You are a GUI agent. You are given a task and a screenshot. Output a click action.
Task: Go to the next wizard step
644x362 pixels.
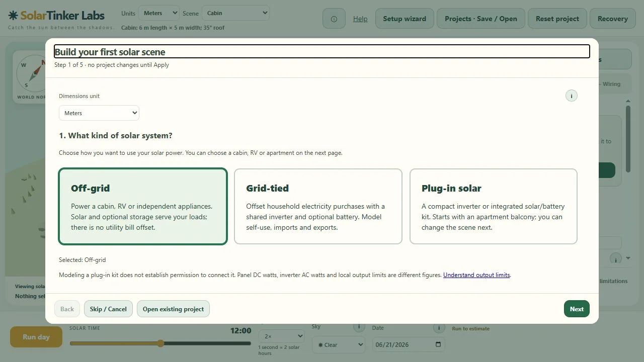(x=577, y=309)
